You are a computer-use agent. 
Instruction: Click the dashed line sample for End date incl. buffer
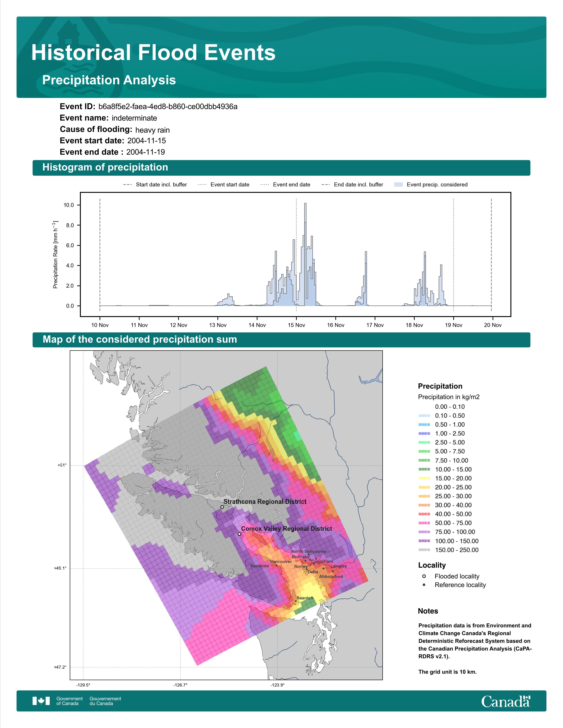pos(325,185)
